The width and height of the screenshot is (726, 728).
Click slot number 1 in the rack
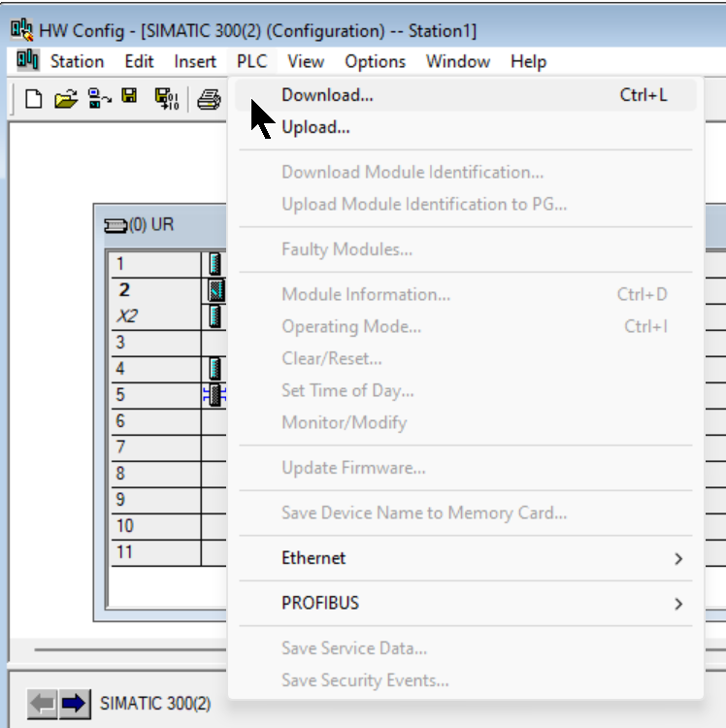[x=120, y=264]
